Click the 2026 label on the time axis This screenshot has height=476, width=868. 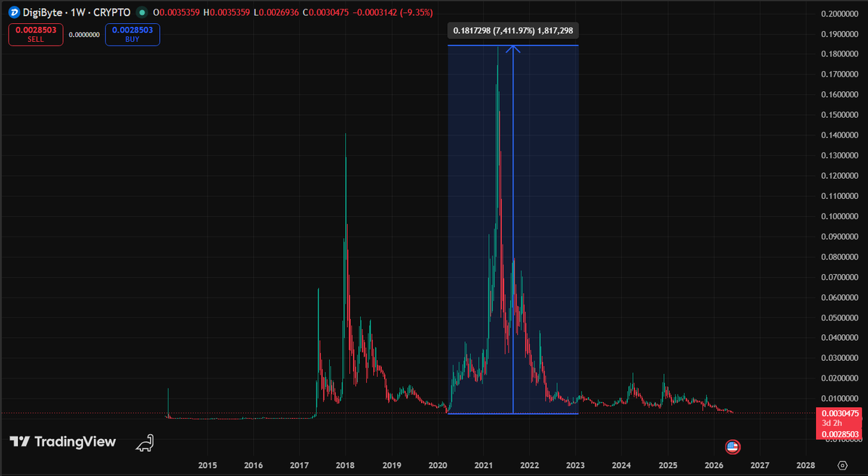pyautogui.click(x=714, y=464)
